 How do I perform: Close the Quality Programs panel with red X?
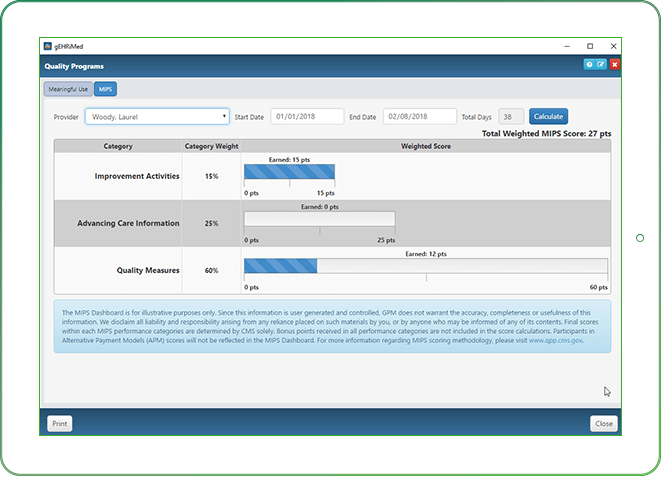click(x=614, y=65)
